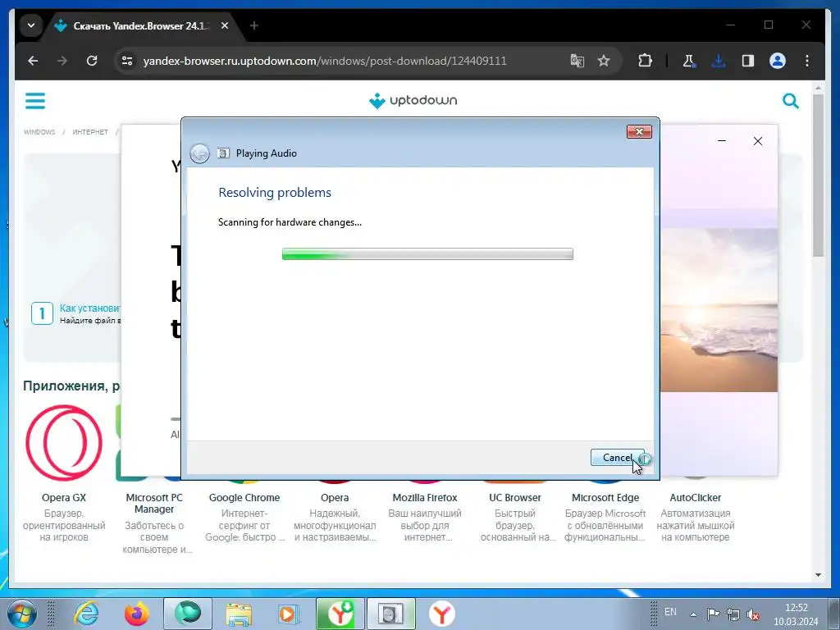
Task: Open WINDOWS breadcrumb link
Action: (39, 132)
